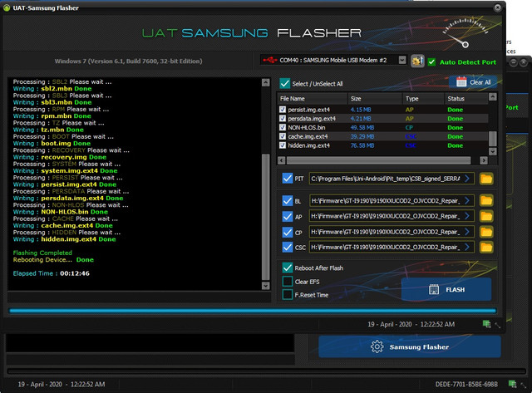Viewport: 532px width, 393px height.
Task: Click the 49.58 MB size cell
Action: (x=362, y=127)
